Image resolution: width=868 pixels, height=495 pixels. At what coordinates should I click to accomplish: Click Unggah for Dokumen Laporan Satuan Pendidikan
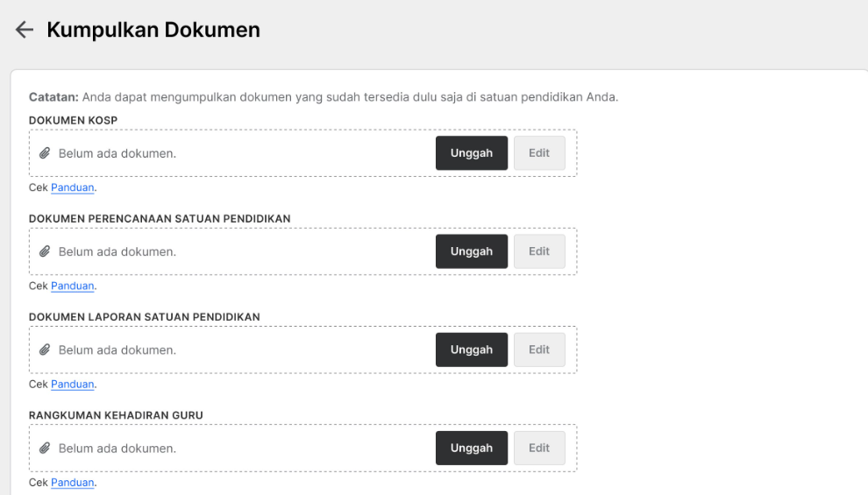(x=471, y=350)
